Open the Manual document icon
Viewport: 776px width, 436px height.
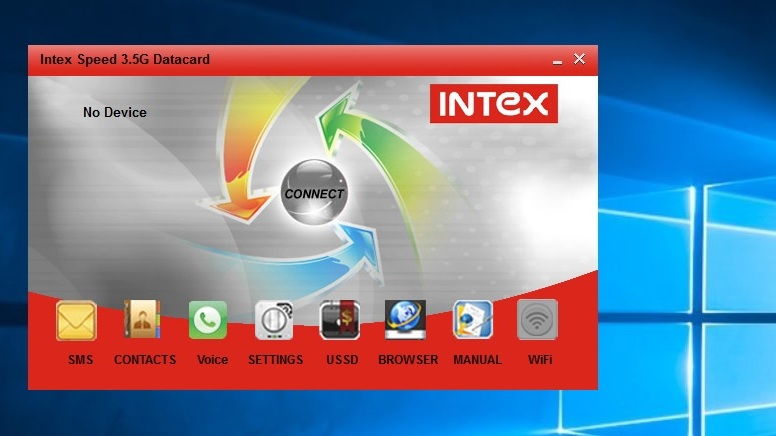[473, 320]
